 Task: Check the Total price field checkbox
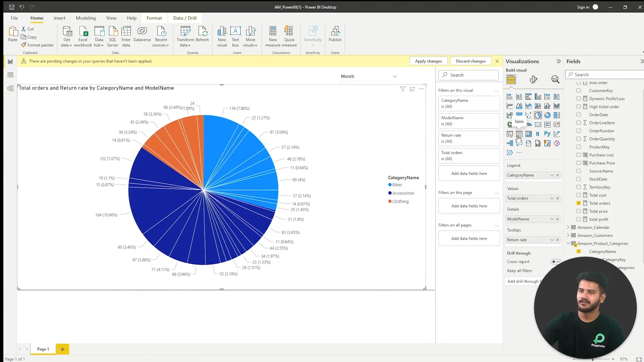click(x=579, y=211)
